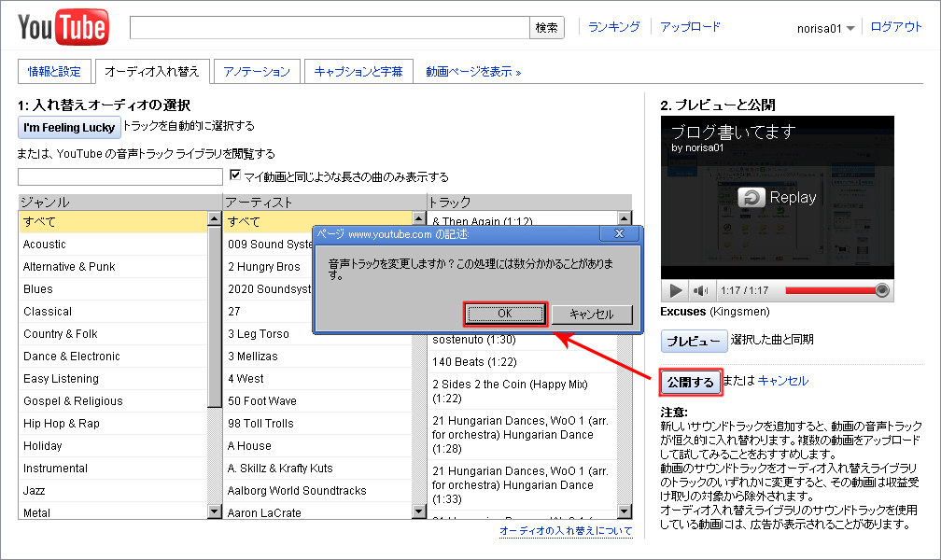Screen dimensions: 941x560
Task: Click track list down arrow
Action: [x=625, y=511]
